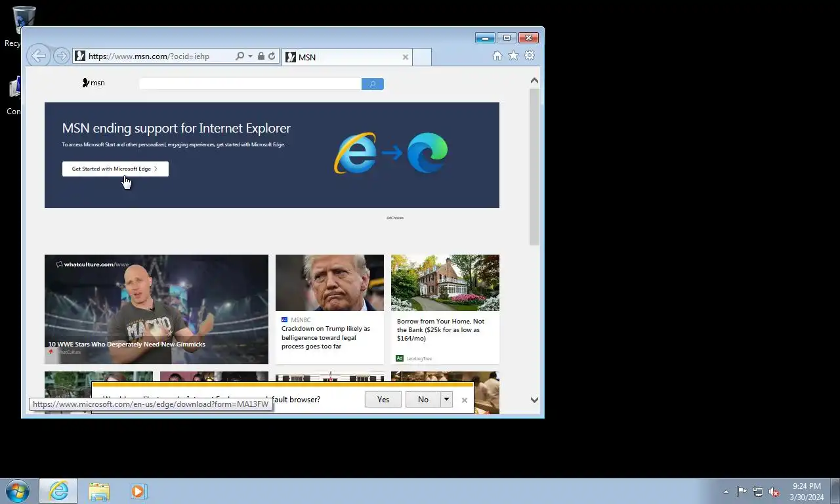Show hidden system tray icons
Screen dimensions: 840x504
click(x=726, y=492)
